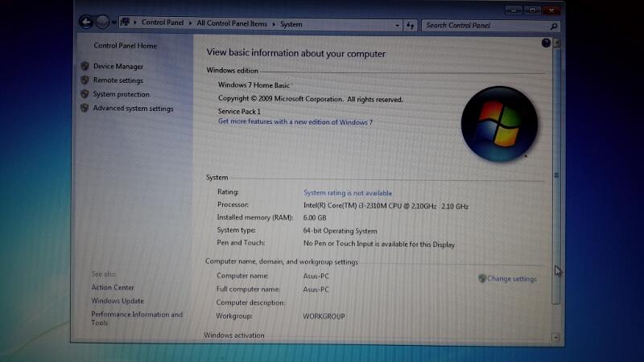Click shield icon beside System protection
The height and width of the screenshot is (362, 644).
[x=85, y=94]
